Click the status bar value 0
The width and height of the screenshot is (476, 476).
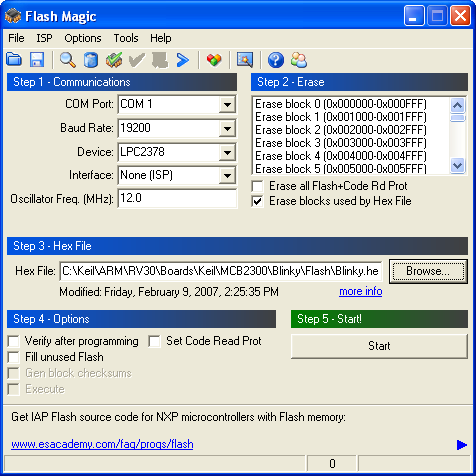[x=332, y=464]
